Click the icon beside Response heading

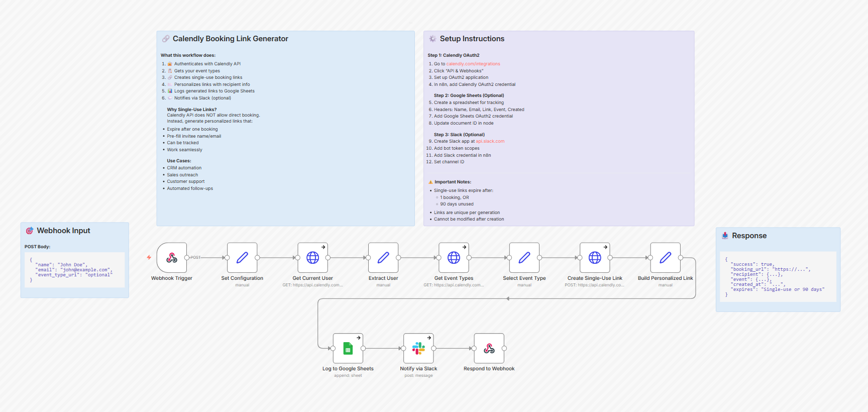[x=725, y=236]
